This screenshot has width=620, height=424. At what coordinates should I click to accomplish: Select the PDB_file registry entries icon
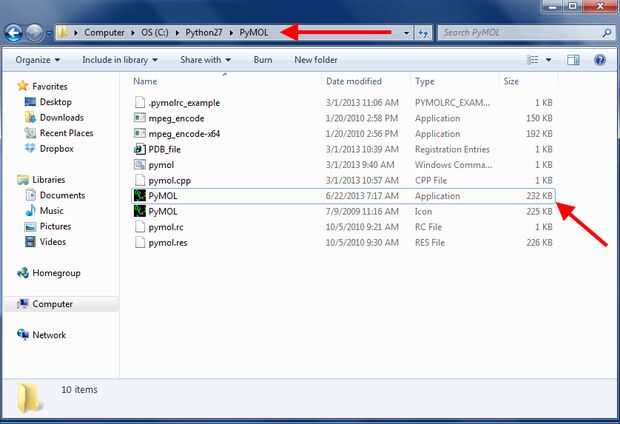point(140,149)
